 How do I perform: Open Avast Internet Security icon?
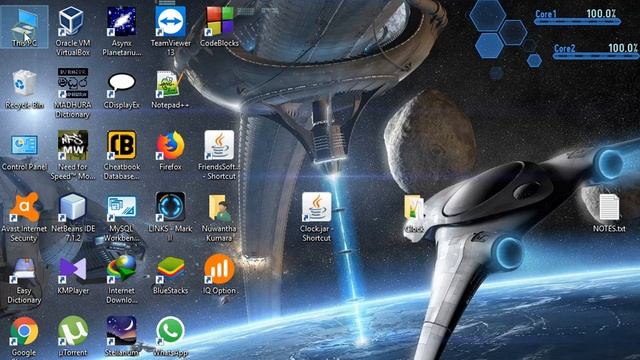click(x=24, y=218)
